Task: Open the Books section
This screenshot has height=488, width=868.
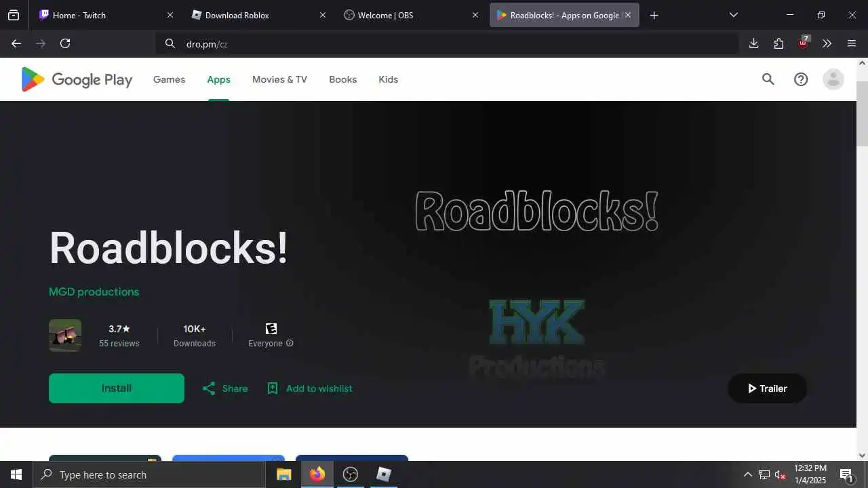Action: click(342, 79)
